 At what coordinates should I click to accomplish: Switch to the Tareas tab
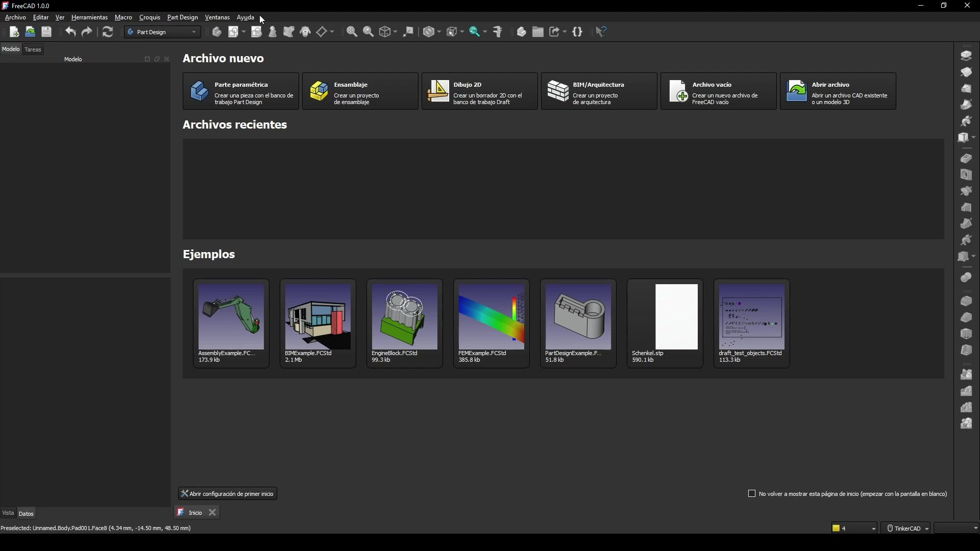point(33,49)
